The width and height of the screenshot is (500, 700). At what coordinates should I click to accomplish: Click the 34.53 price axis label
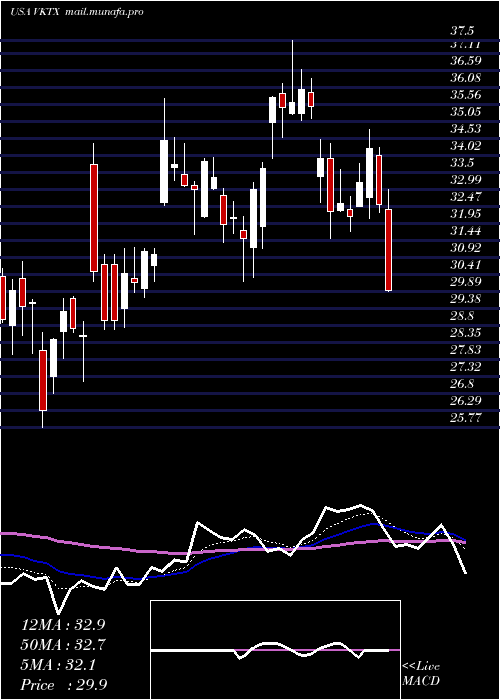[x=466, y=129]
